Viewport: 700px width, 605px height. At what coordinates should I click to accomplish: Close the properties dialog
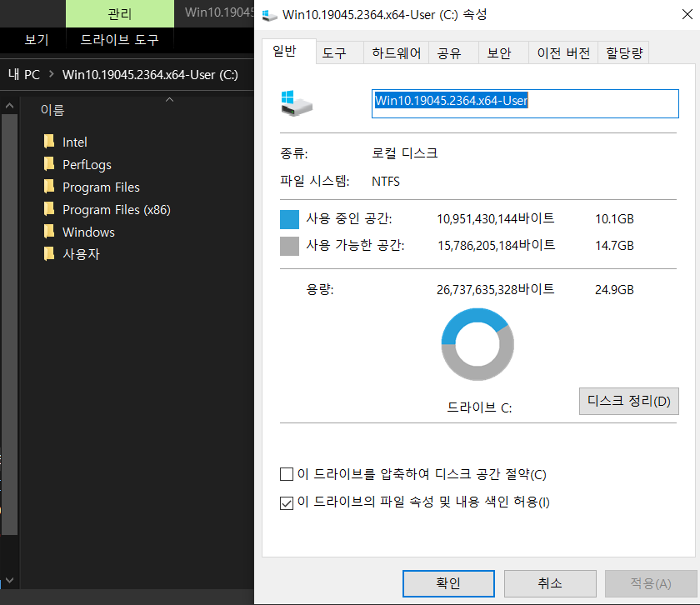click(x=687, y=15)
